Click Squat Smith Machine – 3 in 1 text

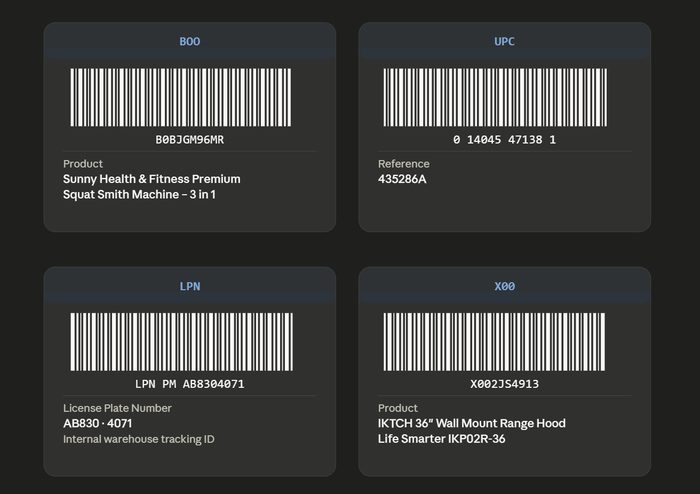pyautogui.click(x=139, y=195)
